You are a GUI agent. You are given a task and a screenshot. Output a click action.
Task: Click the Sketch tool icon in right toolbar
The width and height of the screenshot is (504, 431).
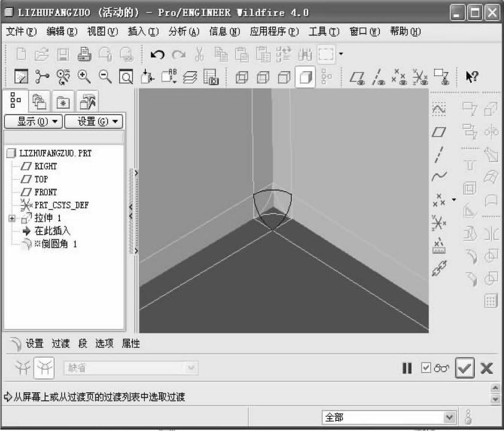[439, 109]
